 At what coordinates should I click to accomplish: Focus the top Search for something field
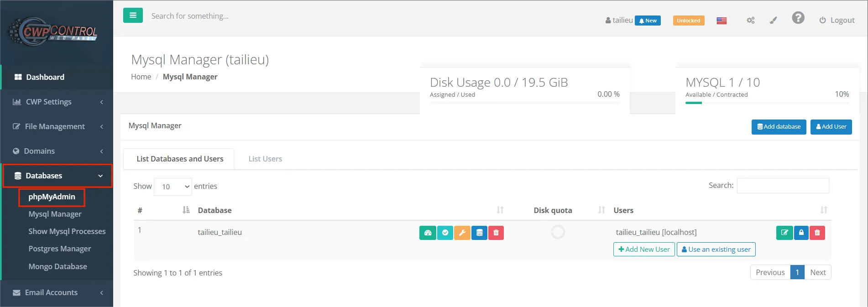(x=190, y=16)
